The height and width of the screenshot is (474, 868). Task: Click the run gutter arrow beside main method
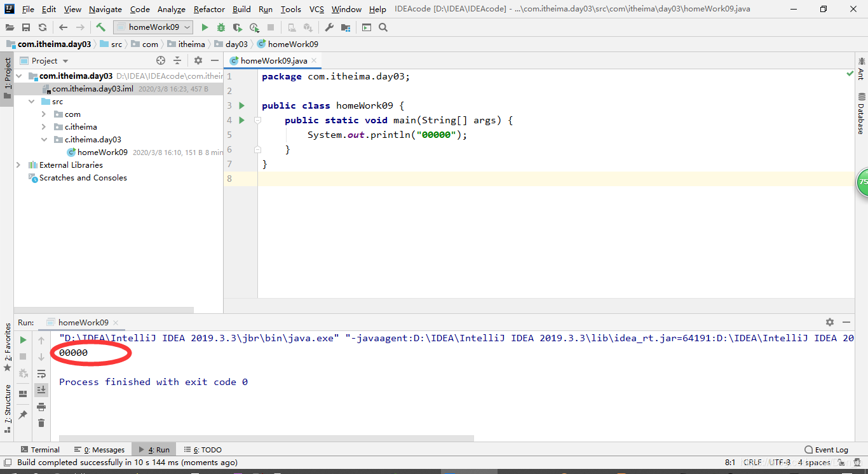click(241, 120)
